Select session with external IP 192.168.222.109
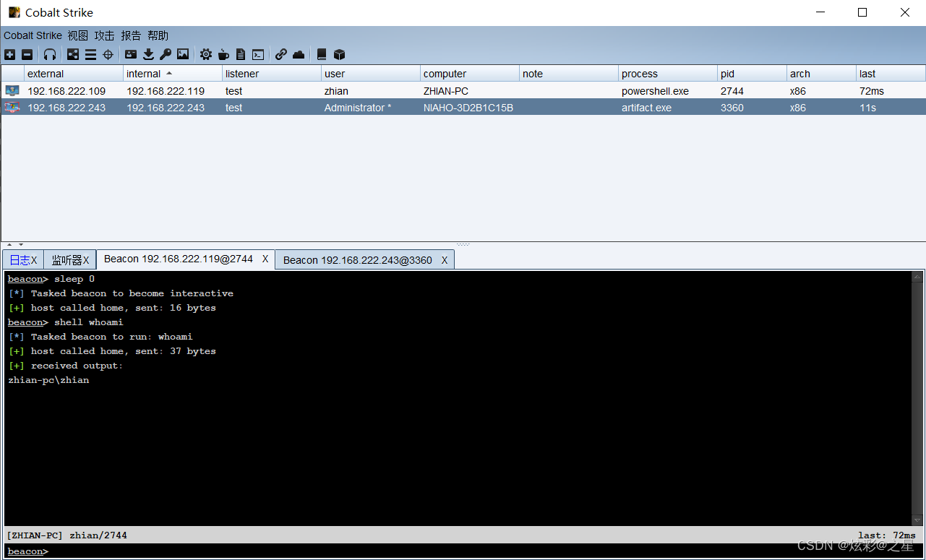Screen dimensions: 926x560 [67, 91]
